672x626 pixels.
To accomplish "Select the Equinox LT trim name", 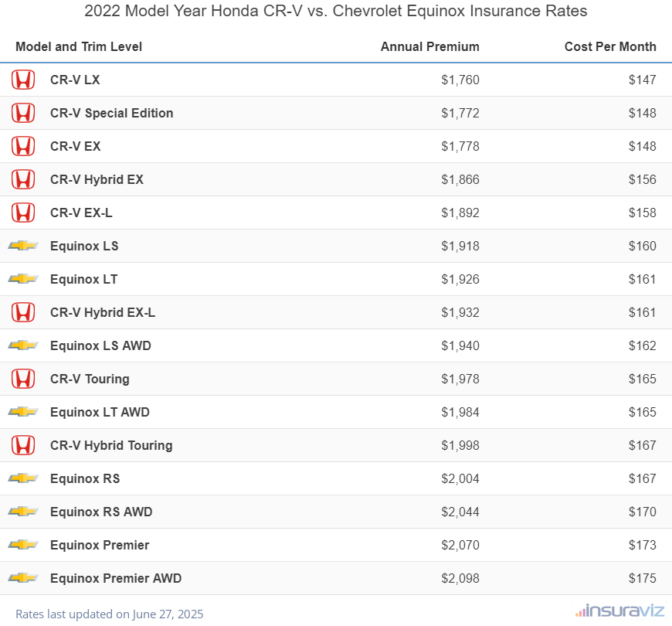I will (84, 279).
